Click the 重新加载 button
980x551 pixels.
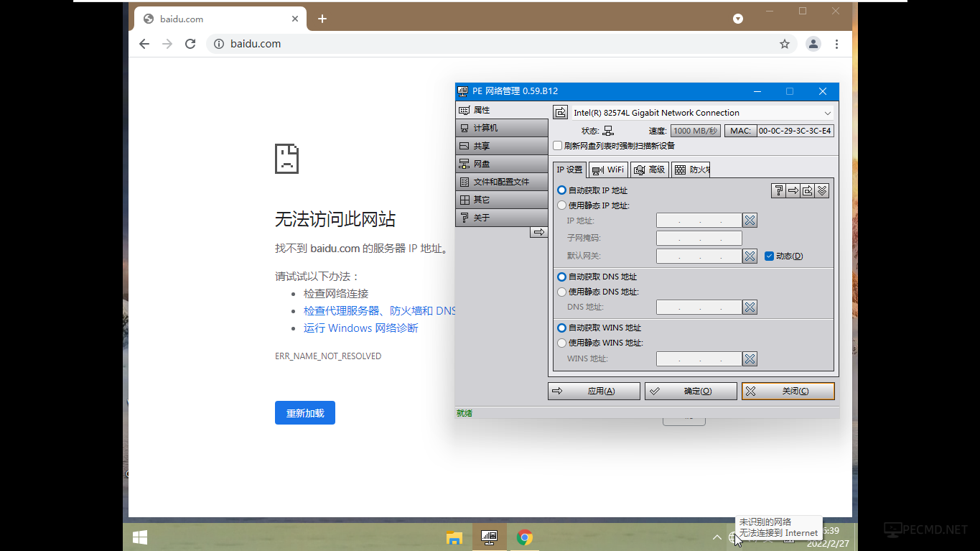pyautogui.click(x=305, y=413)
